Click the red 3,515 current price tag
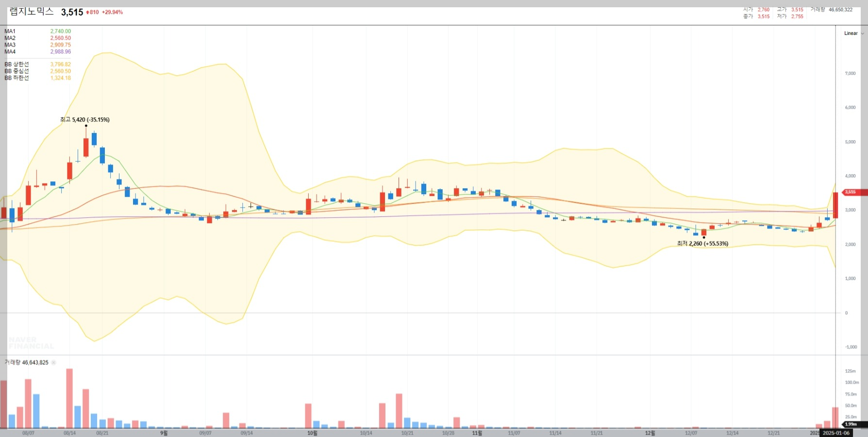Image resolution: width=868 pixels, height=437 pixels. coord(854,192)
